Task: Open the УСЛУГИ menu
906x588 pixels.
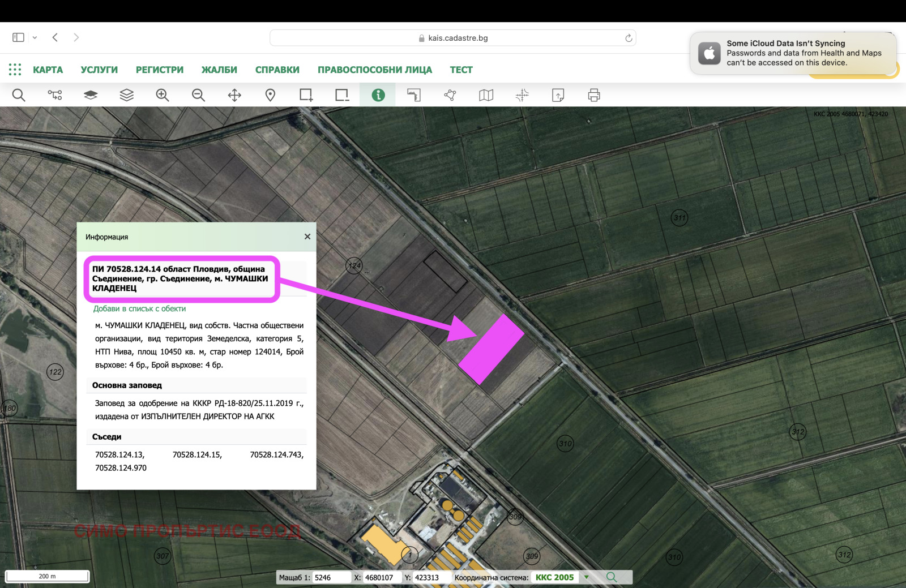Action: click(99, 70)
